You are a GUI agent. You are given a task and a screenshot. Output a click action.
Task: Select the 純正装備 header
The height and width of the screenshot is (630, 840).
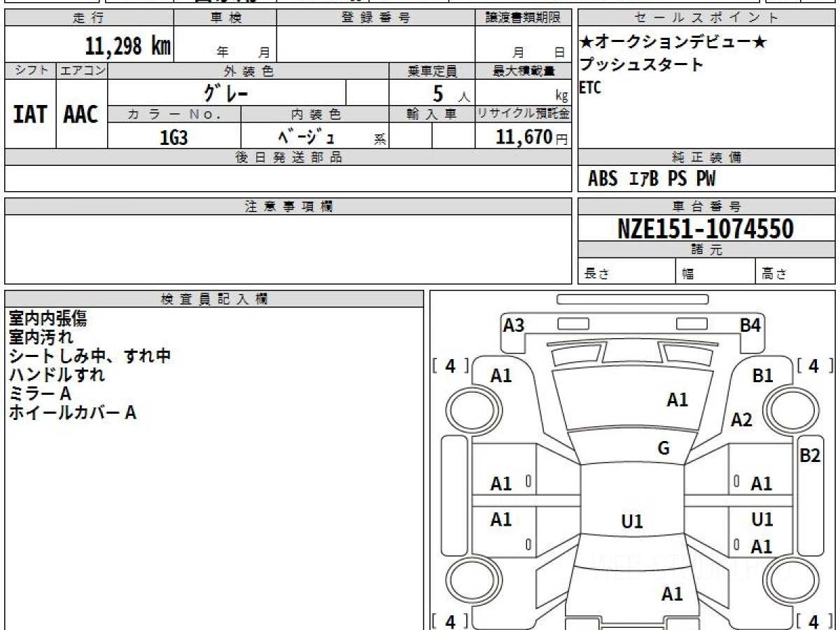click(706, 157)
